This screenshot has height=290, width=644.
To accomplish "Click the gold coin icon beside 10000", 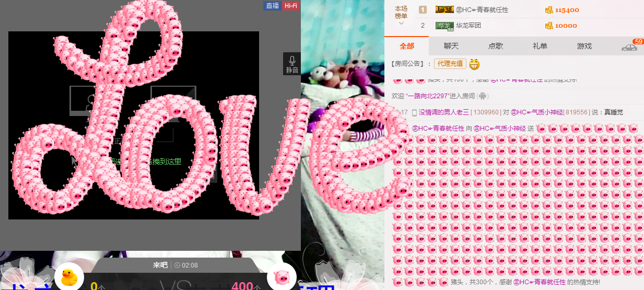I will [x=548, y=26].
